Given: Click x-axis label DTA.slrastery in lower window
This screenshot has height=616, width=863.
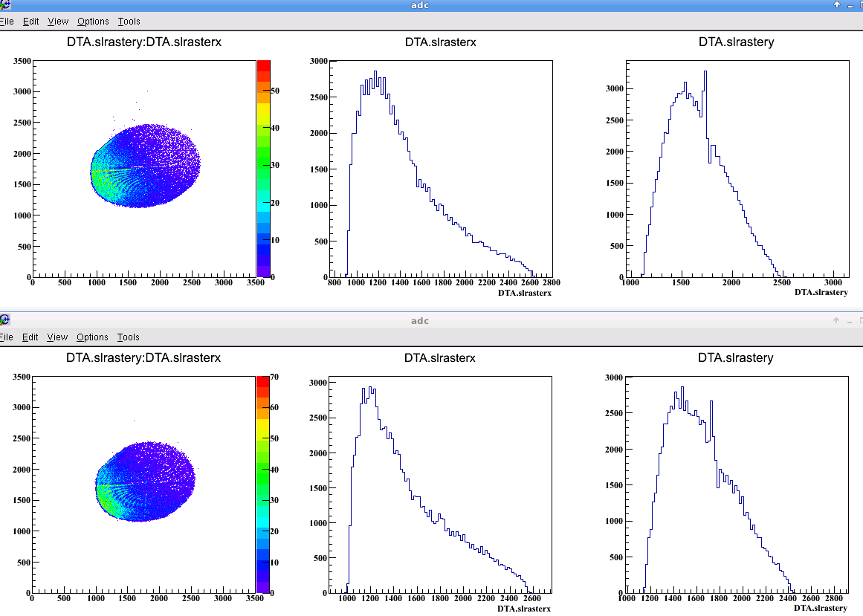Looking at the screenshot, I should pos(821,608).
